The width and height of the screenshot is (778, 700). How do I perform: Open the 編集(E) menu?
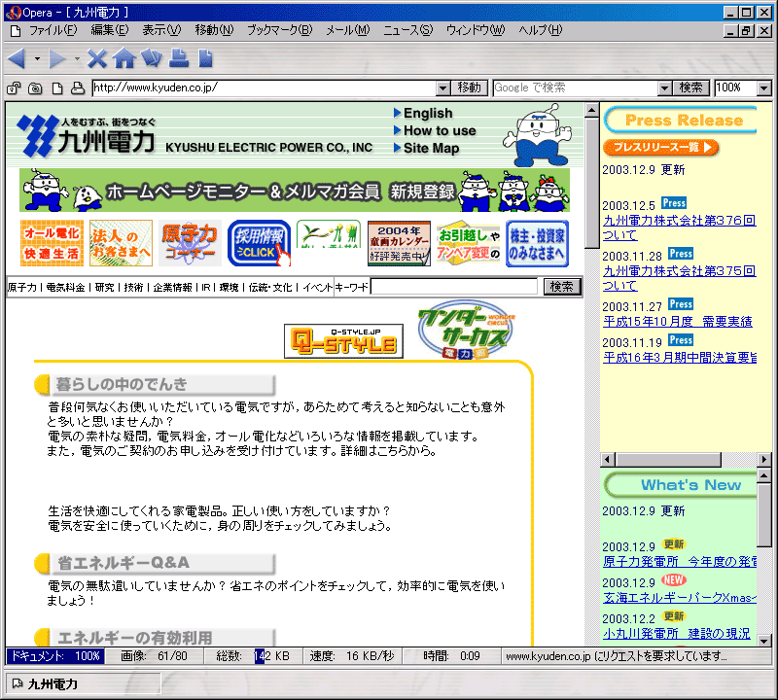tap(110, 31)
